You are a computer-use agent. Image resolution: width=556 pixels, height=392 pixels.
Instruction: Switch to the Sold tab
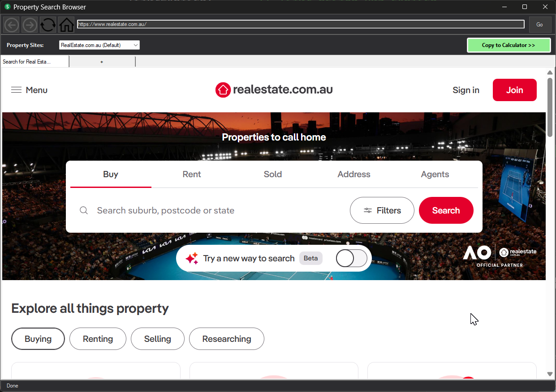pyautogui.click(x=272, y=174)
